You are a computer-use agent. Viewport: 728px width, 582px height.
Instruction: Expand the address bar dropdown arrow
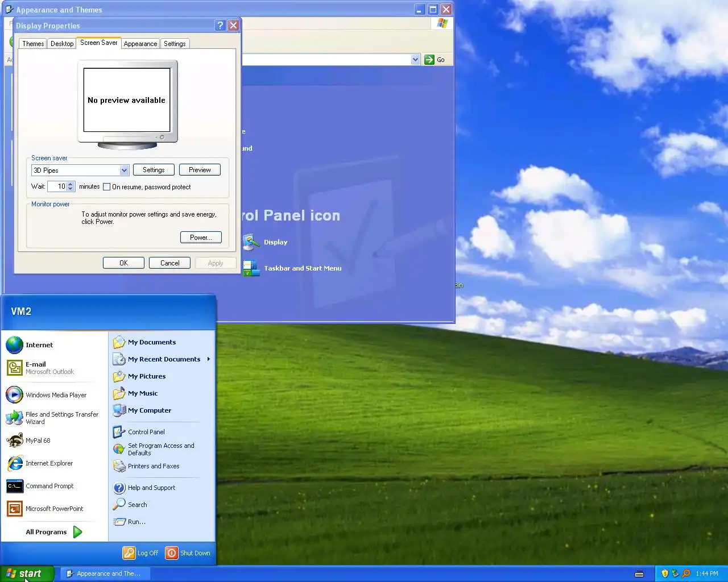415,60
